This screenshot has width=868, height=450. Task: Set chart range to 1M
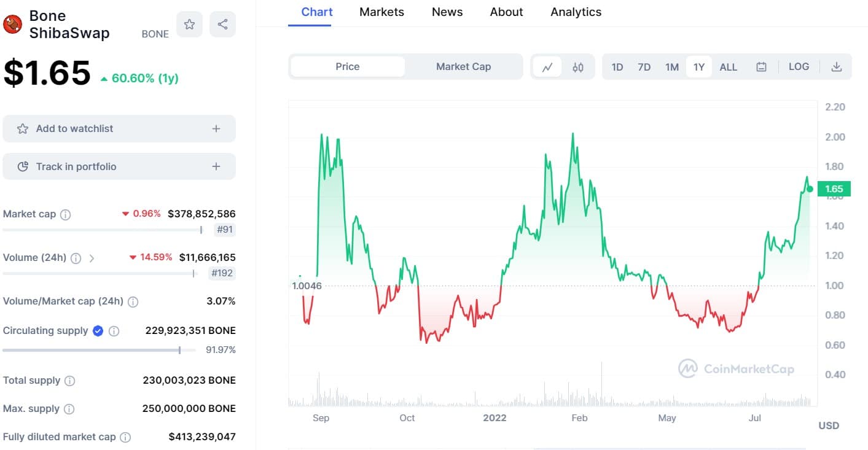671,67
